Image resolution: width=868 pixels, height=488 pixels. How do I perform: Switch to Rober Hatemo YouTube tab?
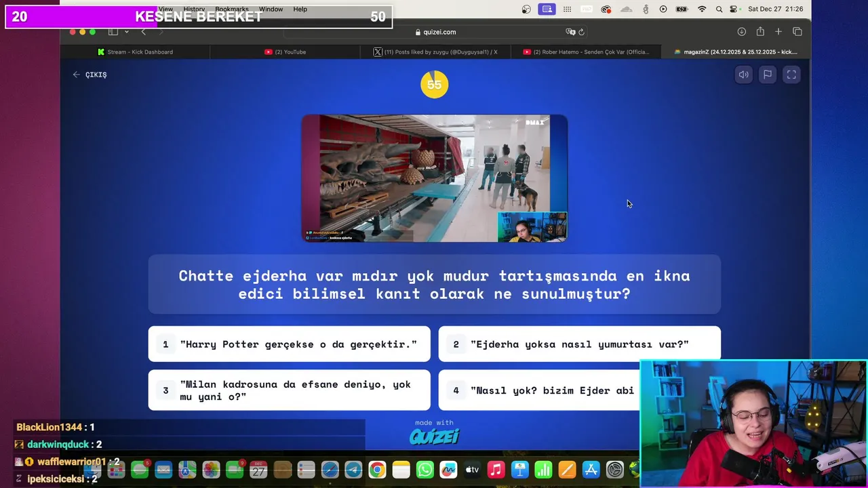[x=586, y=52]
